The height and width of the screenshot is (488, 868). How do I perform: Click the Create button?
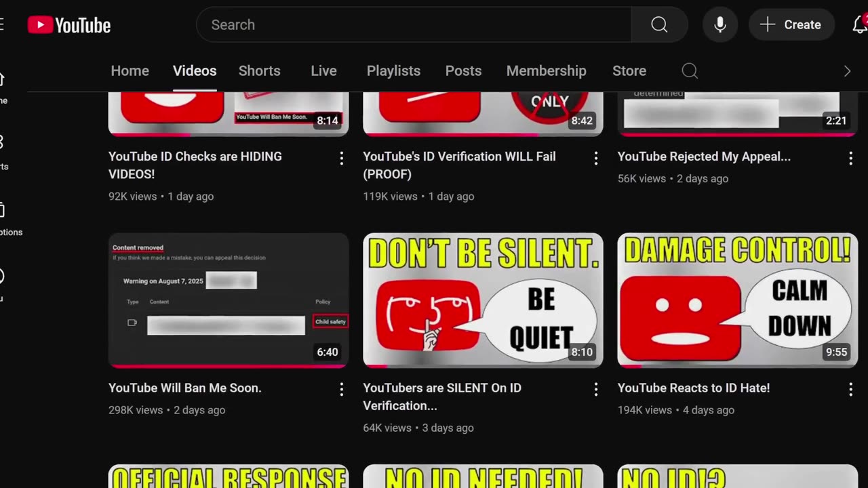pos(791,24)
